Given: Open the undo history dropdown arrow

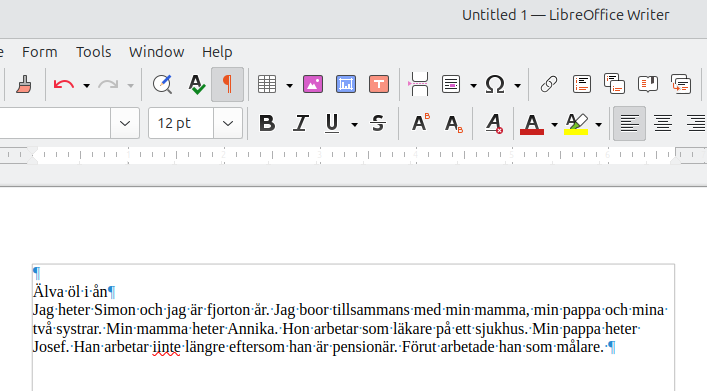Looking at the screenshot, I should 86,85.
